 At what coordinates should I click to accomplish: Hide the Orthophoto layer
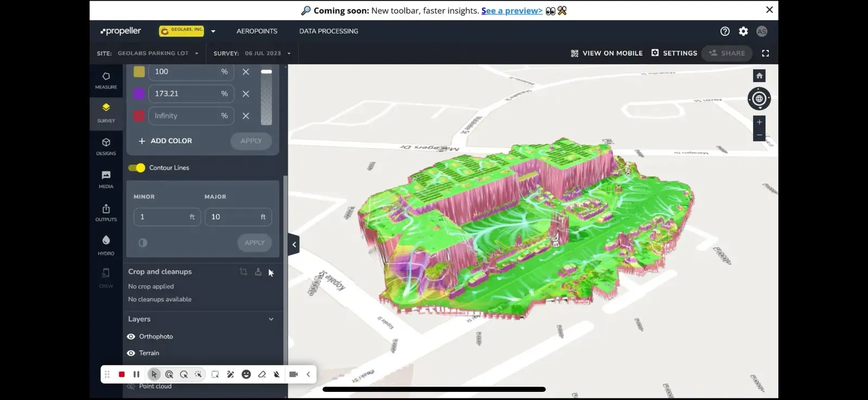(131, 337)
